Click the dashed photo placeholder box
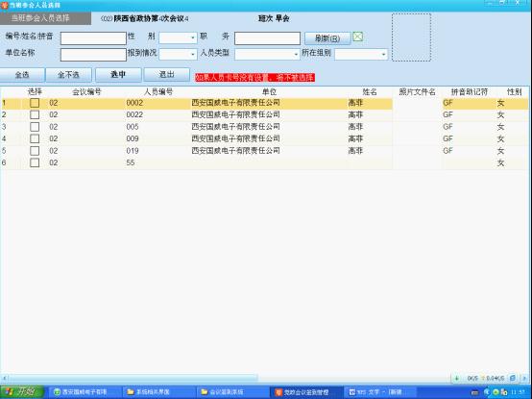The width and height of the screenshot is (532, 399). pos(411,37)
